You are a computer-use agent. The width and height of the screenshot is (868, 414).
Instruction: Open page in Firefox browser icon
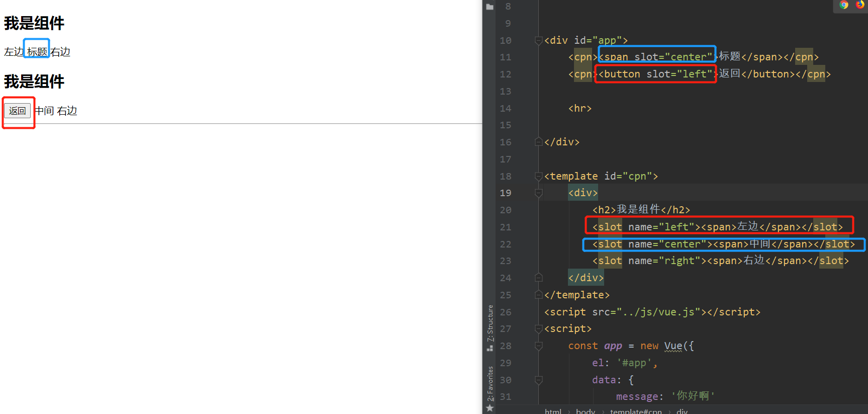tap(860, 5)
